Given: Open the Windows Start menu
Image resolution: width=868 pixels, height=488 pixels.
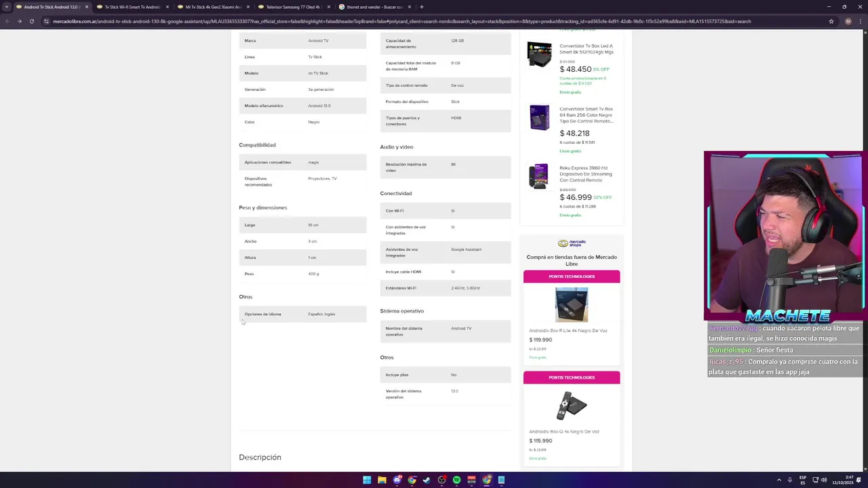Looking at the screenshot, I should (367, 480).
